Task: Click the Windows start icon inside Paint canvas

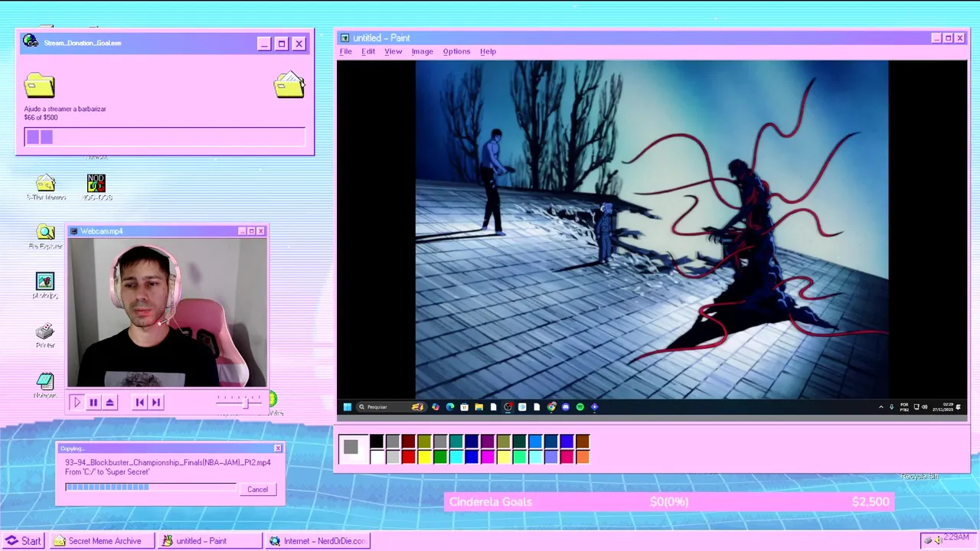Action: click(x=347, y=407)
